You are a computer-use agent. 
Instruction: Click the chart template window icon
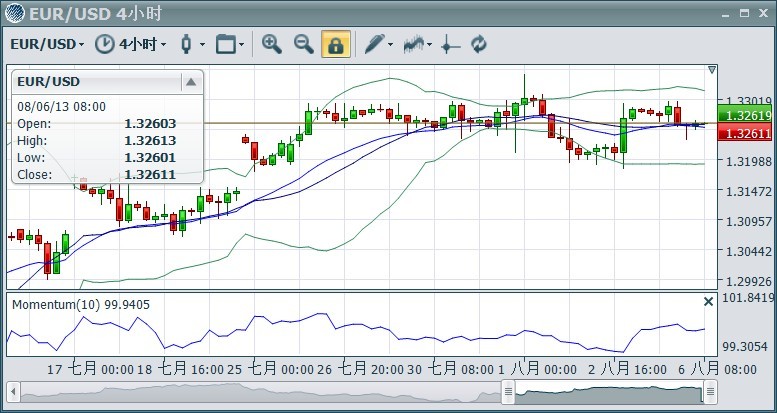[225, 45]
